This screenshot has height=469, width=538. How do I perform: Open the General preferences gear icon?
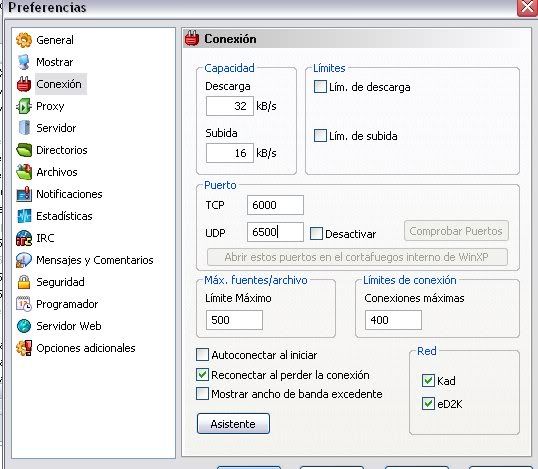pyautogui.click(x=24, y=40)
